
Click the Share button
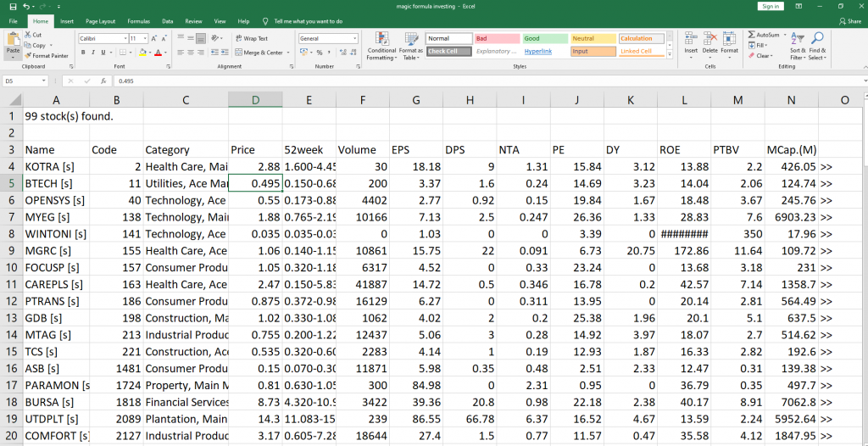click(850, 21)
